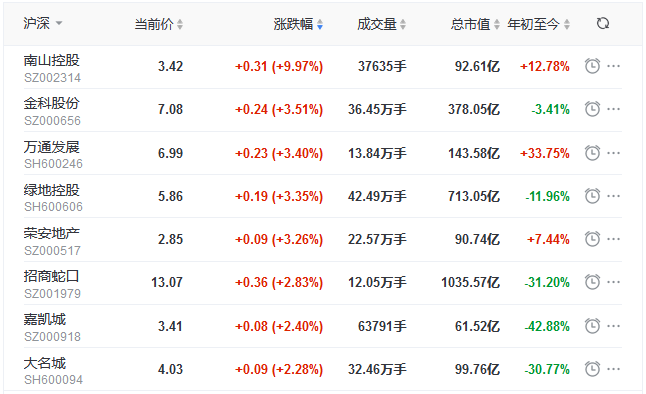Click volume value 37635手
The width and height of the screenshot is (646, 394).
(382, 66)
